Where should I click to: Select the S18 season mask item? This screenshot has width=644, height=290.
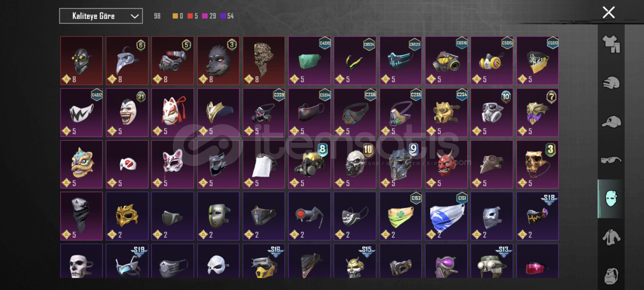538,216
